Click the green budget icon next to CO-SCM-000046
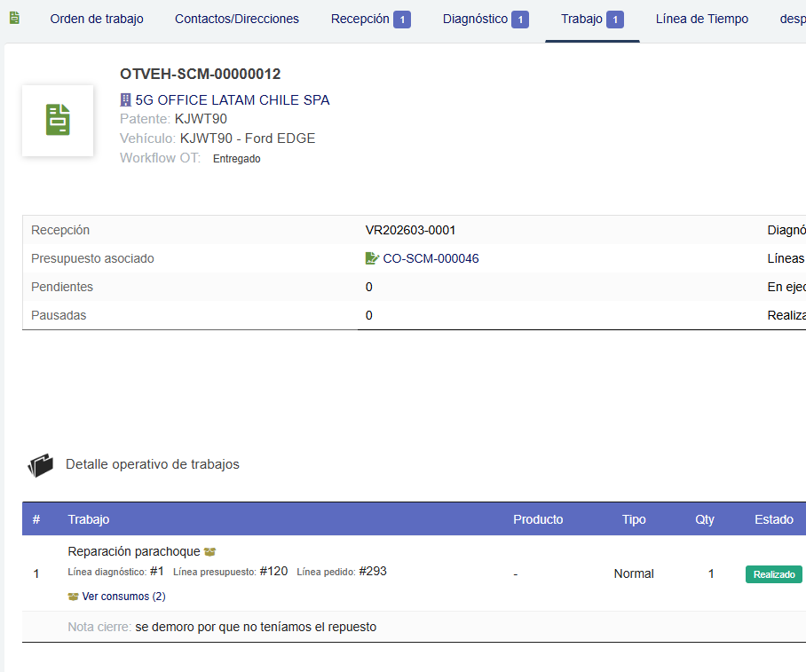The height and width of the screenshot is (672, 806). point(374,257)
